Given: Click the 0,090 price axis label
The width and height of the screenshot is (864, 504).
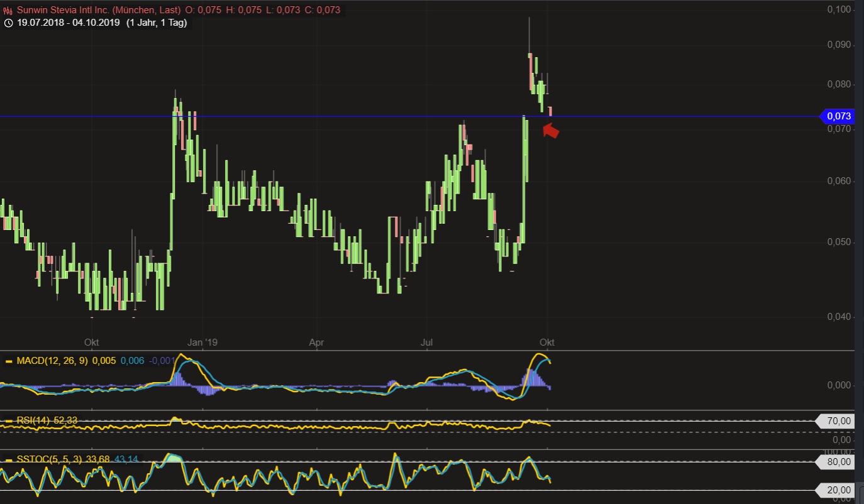Looking at the screenshot, I should [x=839, y=45].
